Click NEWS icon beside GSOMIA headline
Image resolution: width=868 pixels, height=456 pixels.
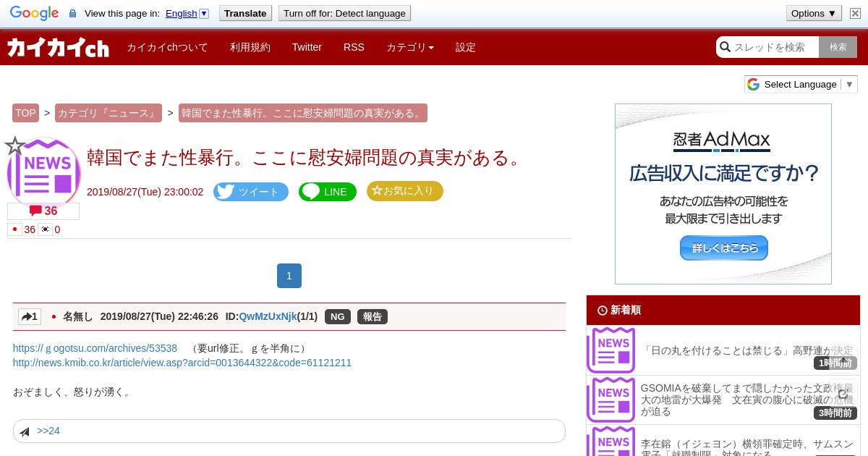tap(611, 400)
